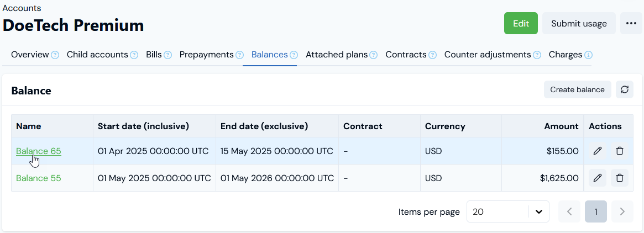Open the three-dot more options menu
The image size is (644, 233).
[631, 23]
